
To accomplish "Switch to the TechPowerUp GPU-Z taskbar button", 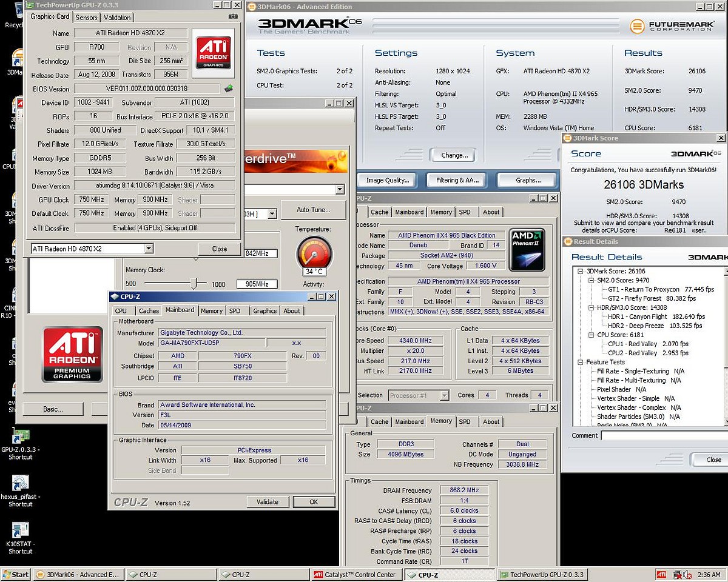I will [541, 574].
